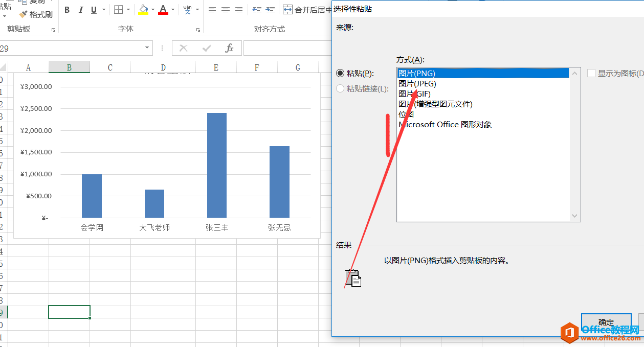
Task: Select the 粘贴(P) paste radio button
Action: pos(340,73)
